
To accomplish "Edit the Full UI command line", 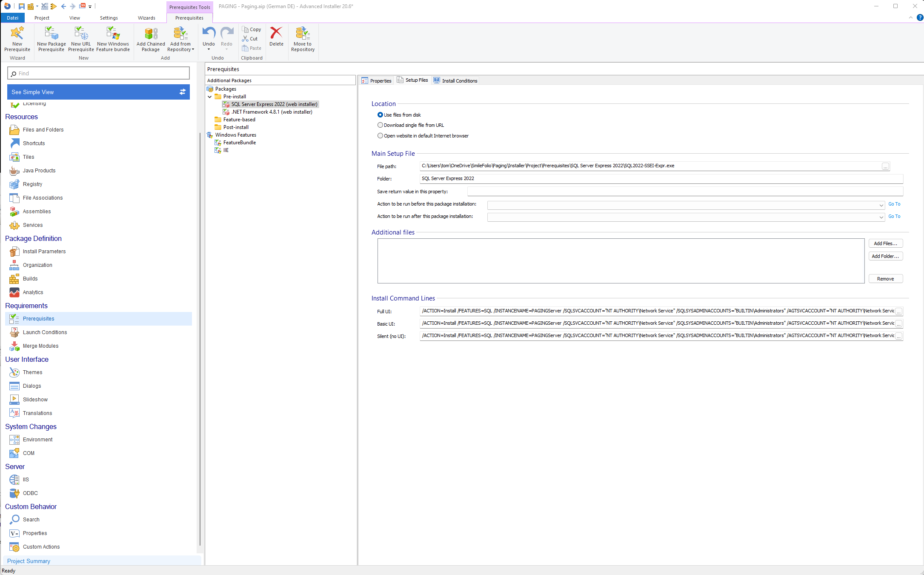I will [657, 311].
